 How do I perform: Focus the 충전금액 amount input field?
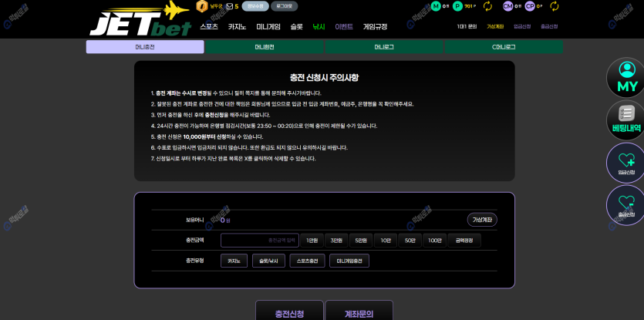tap(259, 241)
